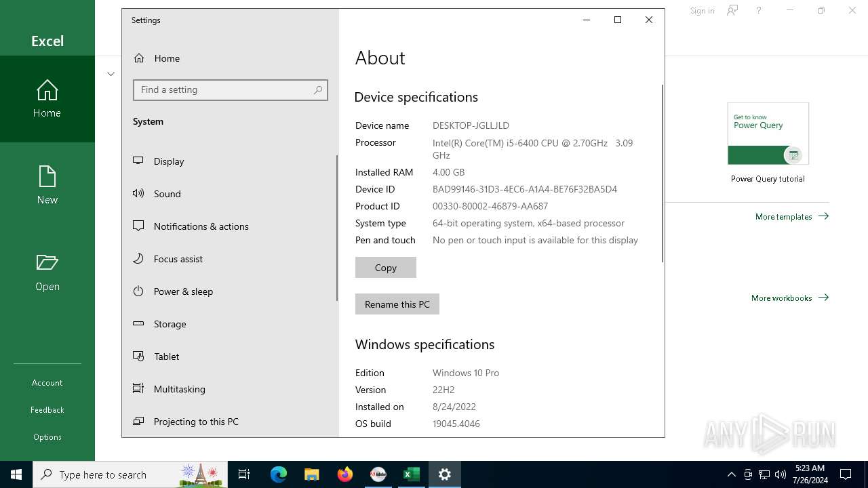Click Open in Excel sidebar
The image size is (868, 488).
tap(47, 272)
